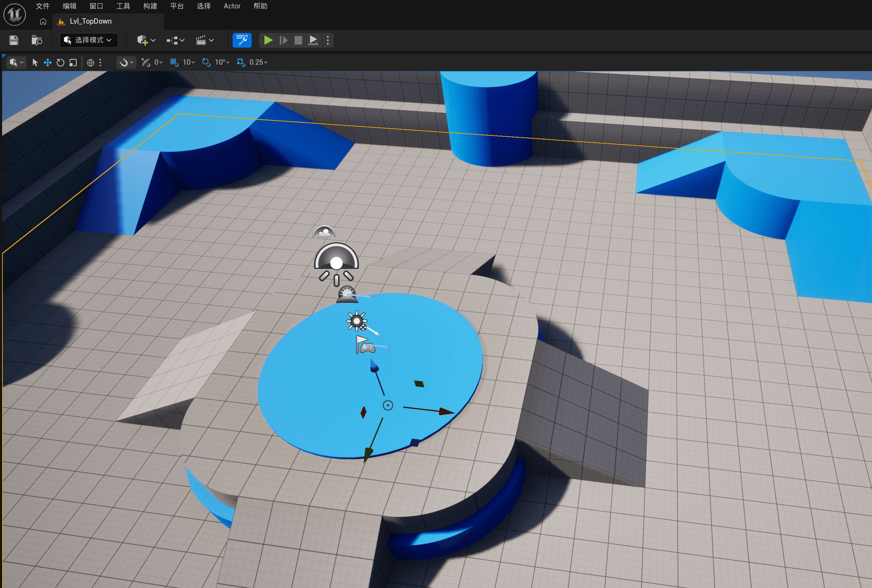Screen dimensions: 872x588
Task: Open the 编辑 menu
Action: click(x=69, y=6)
